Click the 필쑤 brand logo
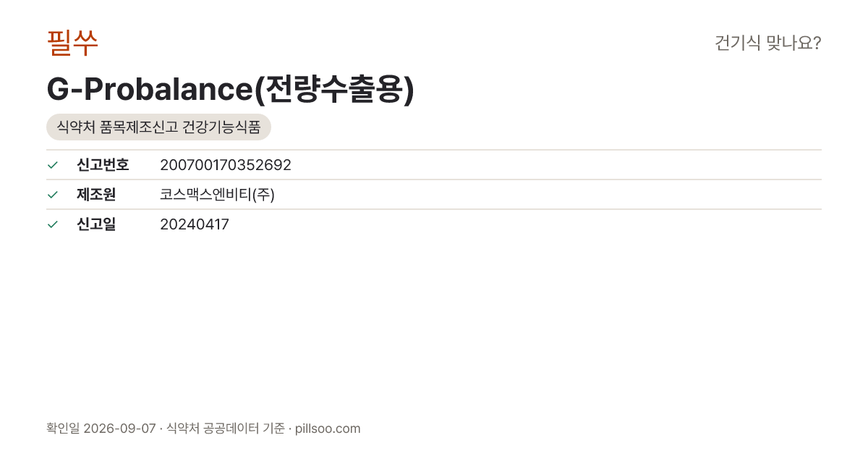This screenshot has width=868, height=456. [x=72, y=43]
